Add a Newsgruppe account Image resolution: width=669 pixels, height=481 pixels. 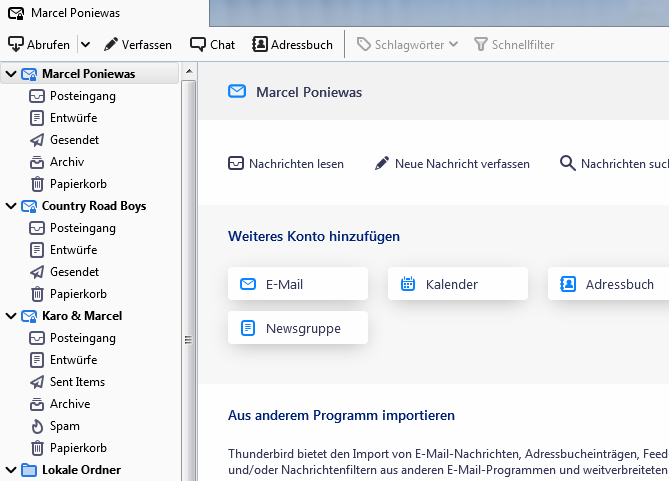pyautogui.click(x=298, y=328)
